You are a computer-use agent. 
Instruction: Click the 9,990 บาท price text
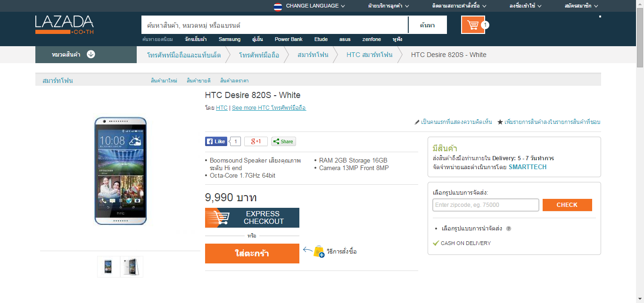tap(231, 197)
